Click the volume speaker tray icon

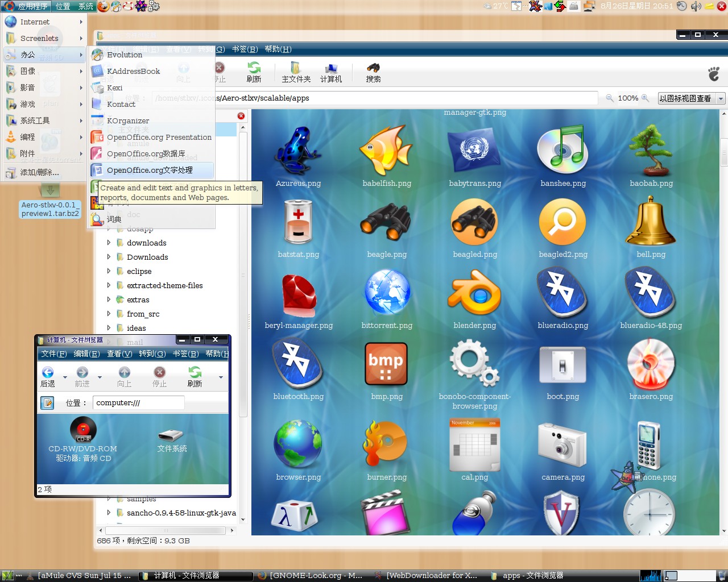tap(695, 6)
